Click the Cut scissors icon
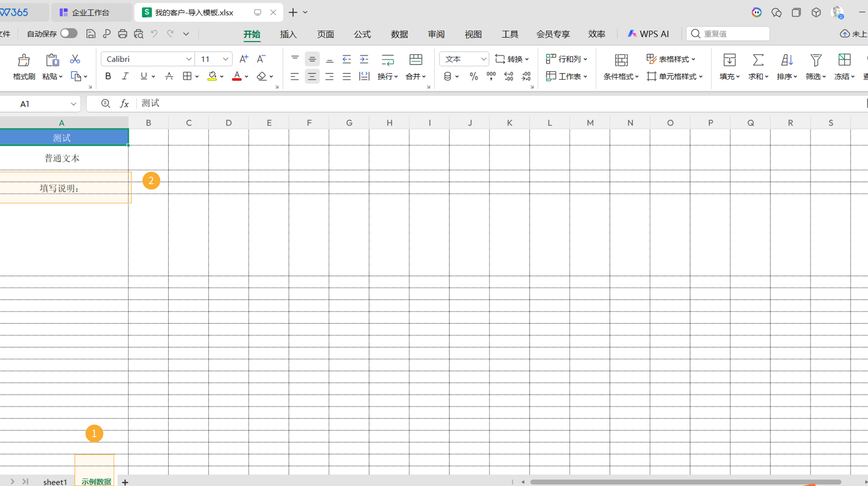This screenshot has width=868, height=486. (x=75, y=59)
